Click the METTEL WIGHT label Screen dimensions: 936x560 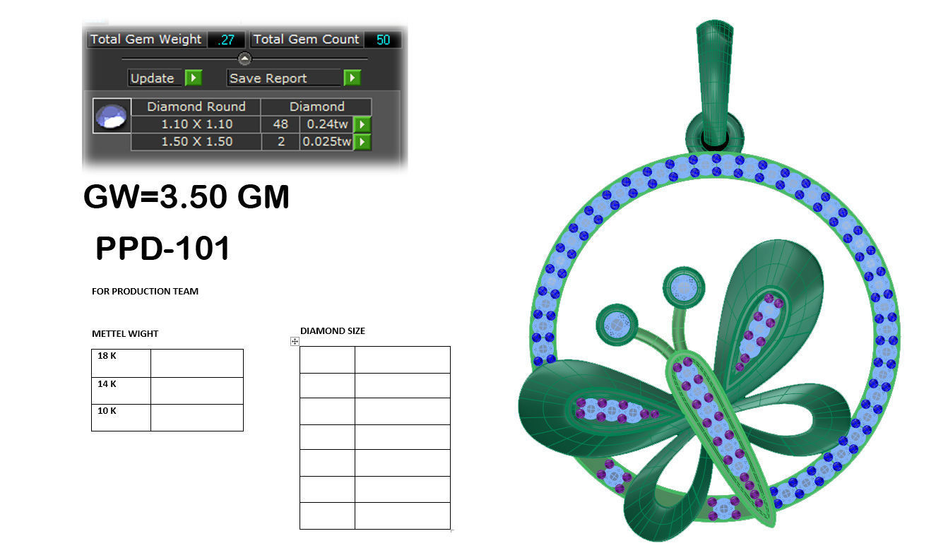click(125, 333)
